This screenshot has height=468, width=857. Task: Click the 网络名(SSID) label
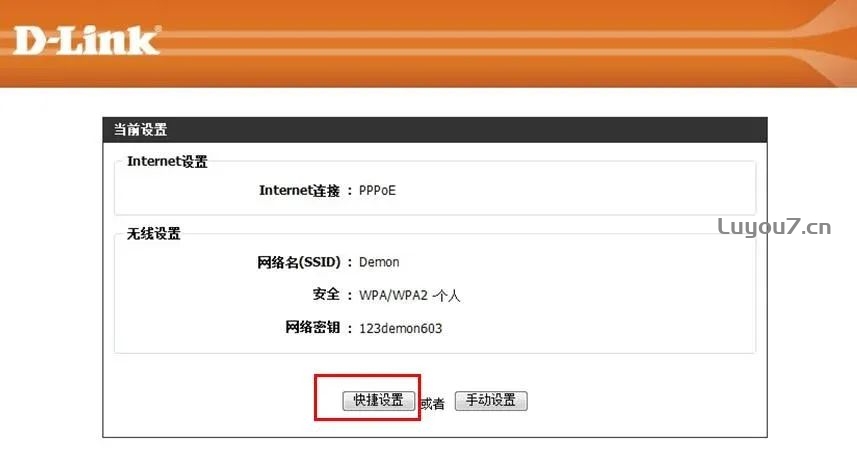299,262
